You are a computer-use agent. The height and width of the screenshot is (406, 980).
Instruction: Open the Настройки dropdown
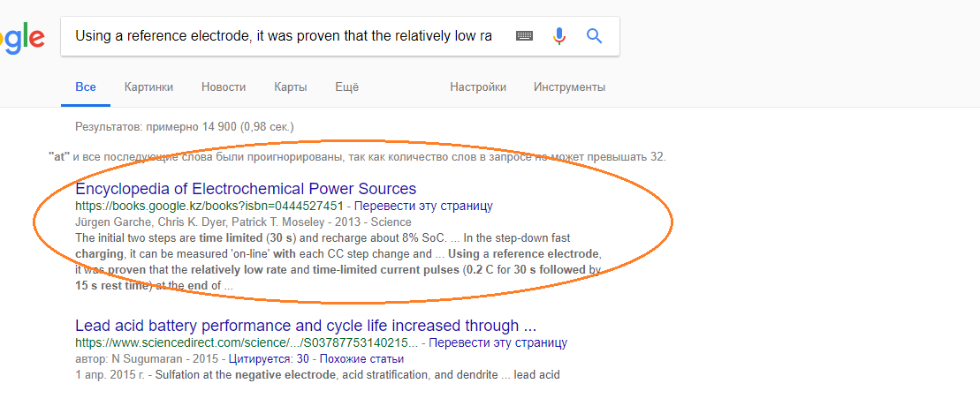[478, 87]
